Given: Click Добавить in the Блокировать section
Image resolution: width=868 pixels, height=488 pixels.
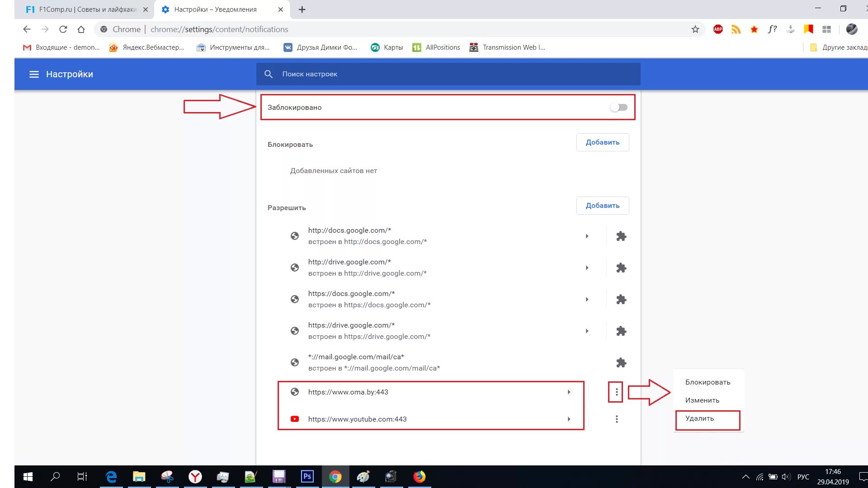Looking at the screenshot, I should [602, 142].
